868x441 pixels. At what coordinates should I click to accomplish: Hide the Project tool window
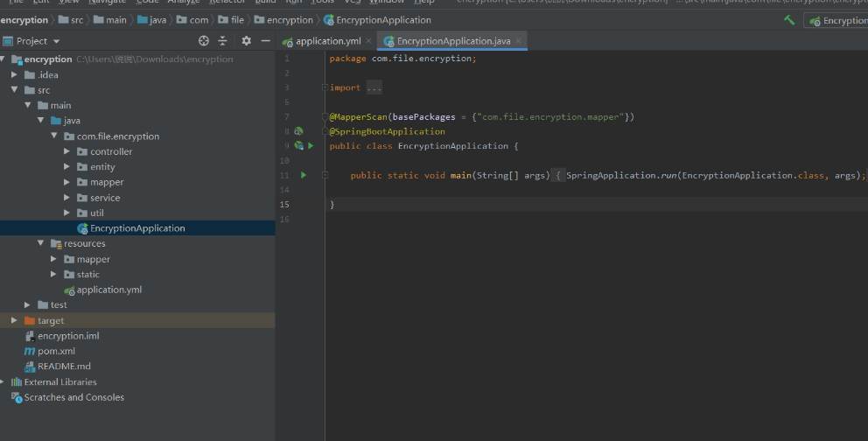point(263,41)
